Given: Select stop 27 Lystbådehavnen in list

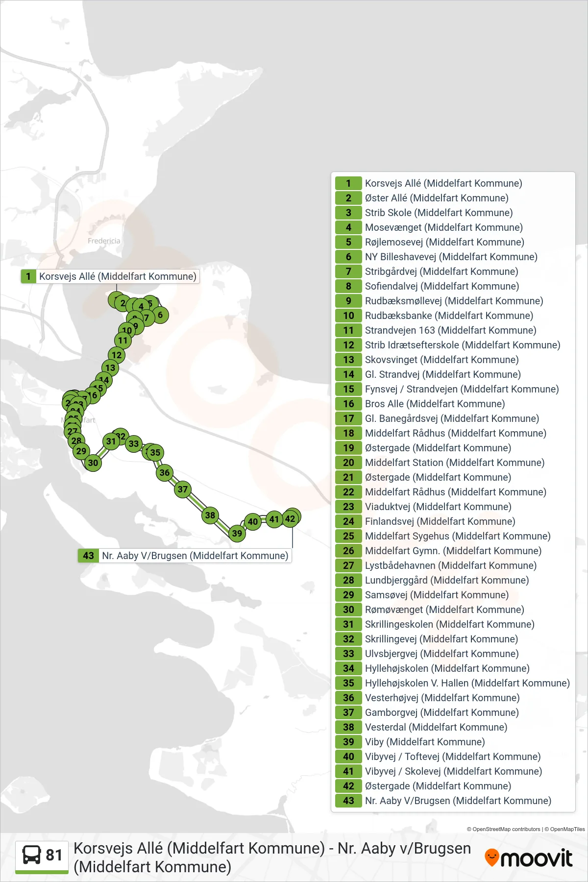Looking at the screenshot, I should [x=453, y=565].
